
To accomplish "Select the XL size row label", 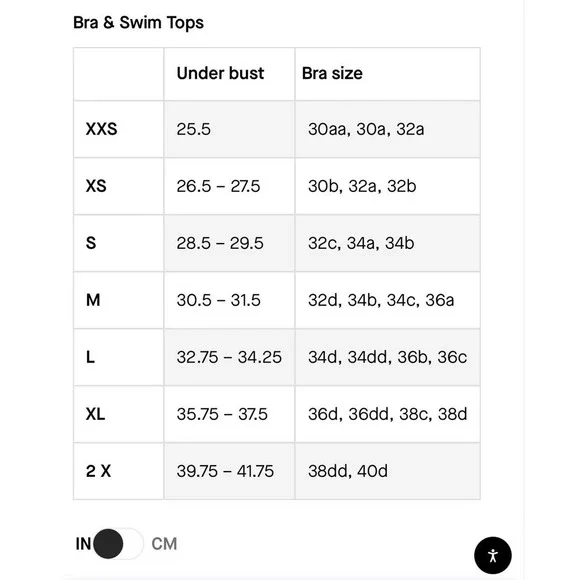I will (x=95, y=414).
